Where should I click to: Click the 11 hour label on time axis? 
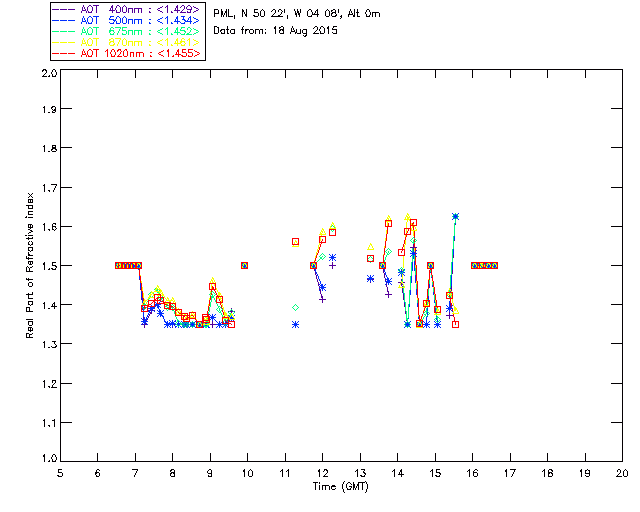point(285,473)
